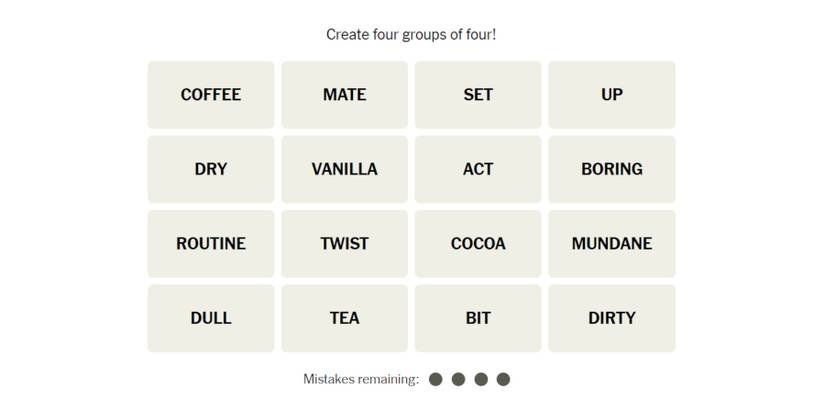Click the first mistakes remaining dot

435,379
